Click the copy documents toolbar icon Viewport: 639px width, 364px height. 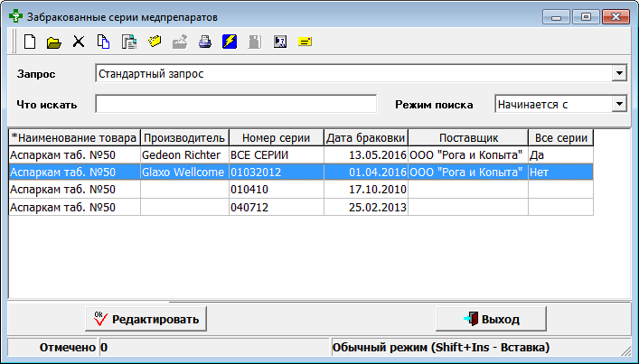coord(103,42)
